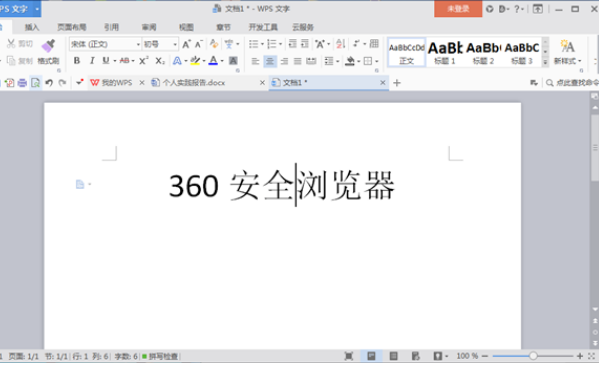
Task: Toggle strikethrough formatting
Action: coord(124,60)
